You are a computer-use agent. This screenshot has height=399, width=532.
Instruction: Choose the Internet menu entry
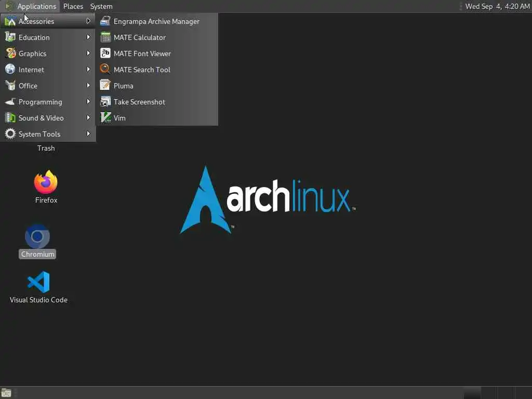tap(48, 70)
